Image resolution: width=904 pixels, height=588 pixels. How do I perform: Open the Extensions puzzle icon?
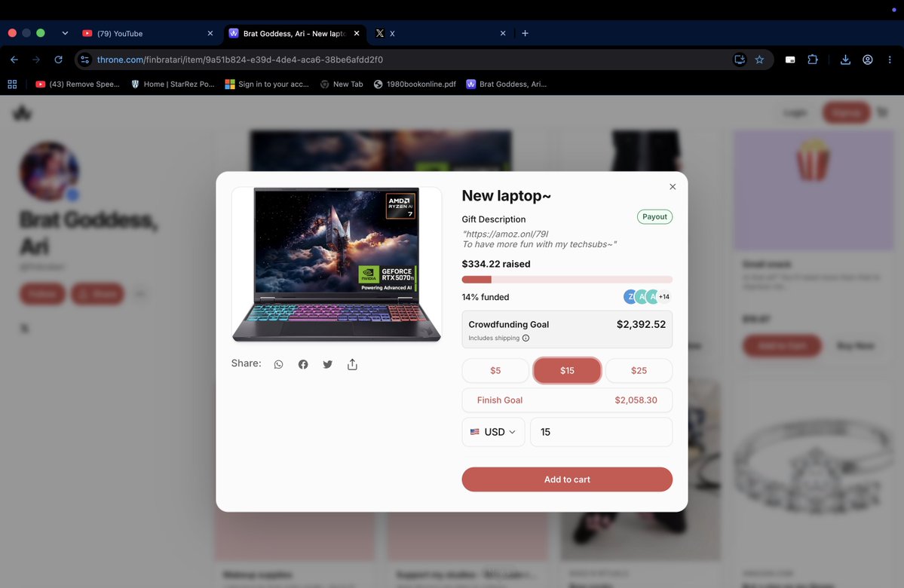point(813,60)
